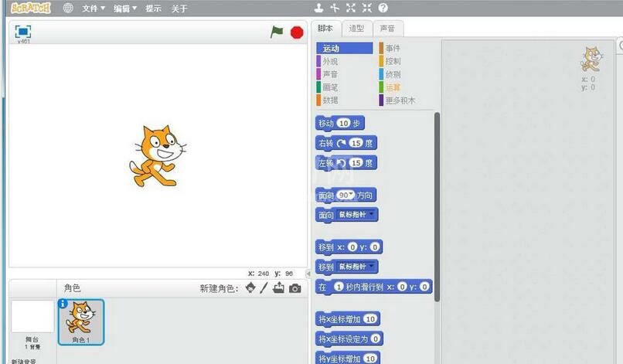Click steps field in 移动 步 block
The width and height of the screenshot is (623, 364).
tap(344, 123)
